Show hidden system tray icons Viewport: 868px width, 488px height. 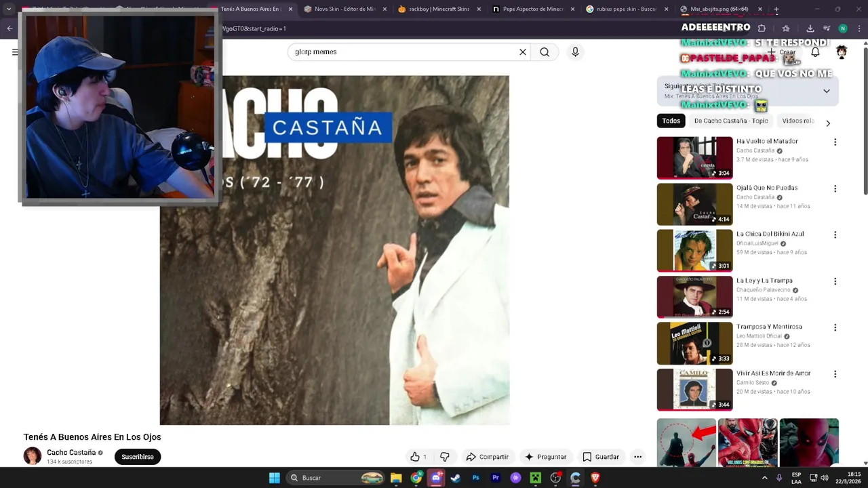pyautogui.click(x=764, y=478)
